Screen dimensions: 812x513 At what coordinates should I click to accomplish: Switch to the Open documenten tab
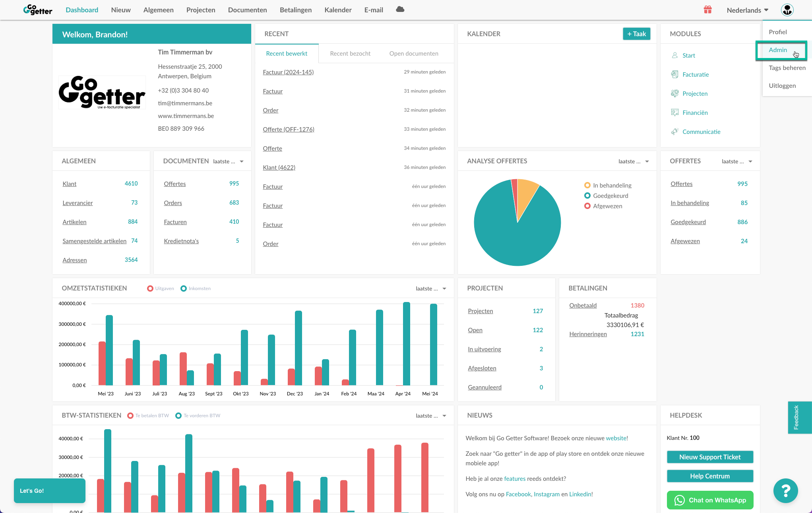[414, 54]
